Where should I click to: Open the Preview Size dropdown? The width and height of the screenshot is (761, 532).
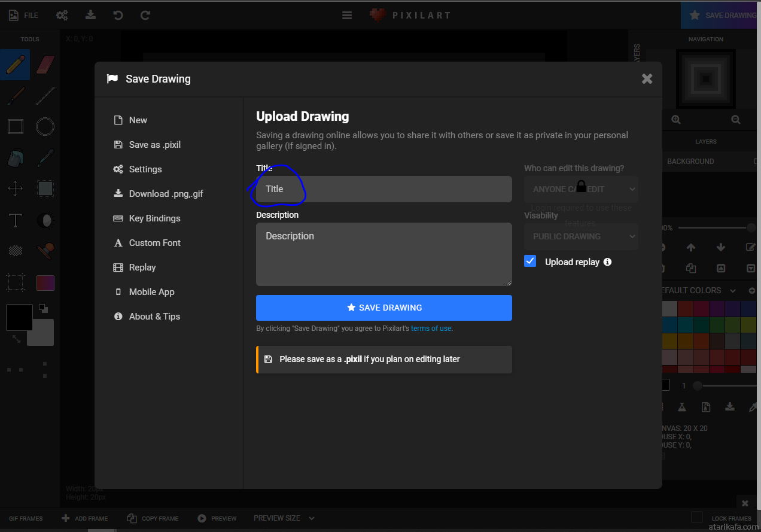click(x=284, y=518)
